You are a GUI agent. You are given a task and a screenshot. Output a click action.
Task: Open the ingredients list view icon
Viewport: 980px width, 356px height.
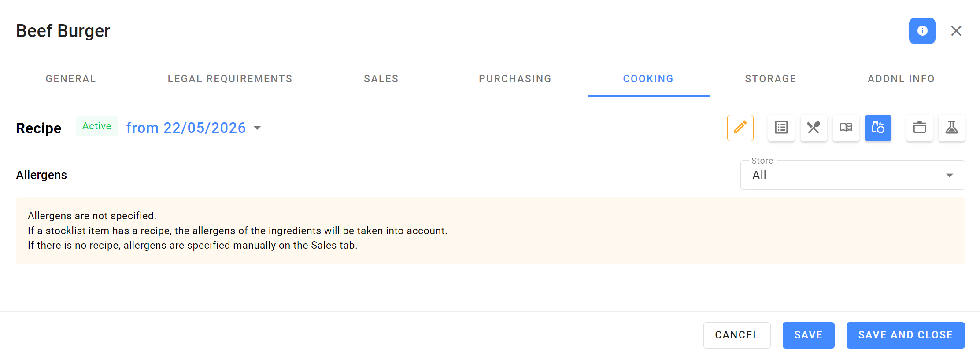click(781, 128)
